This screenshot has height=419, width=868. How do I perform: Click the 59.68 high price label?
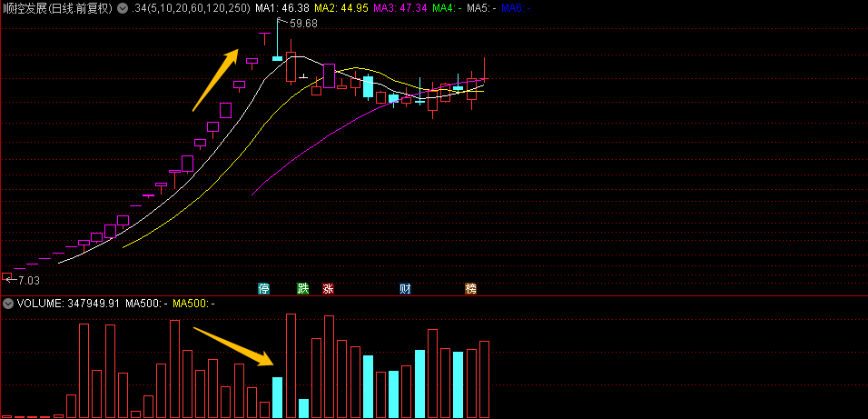(303, 24)
